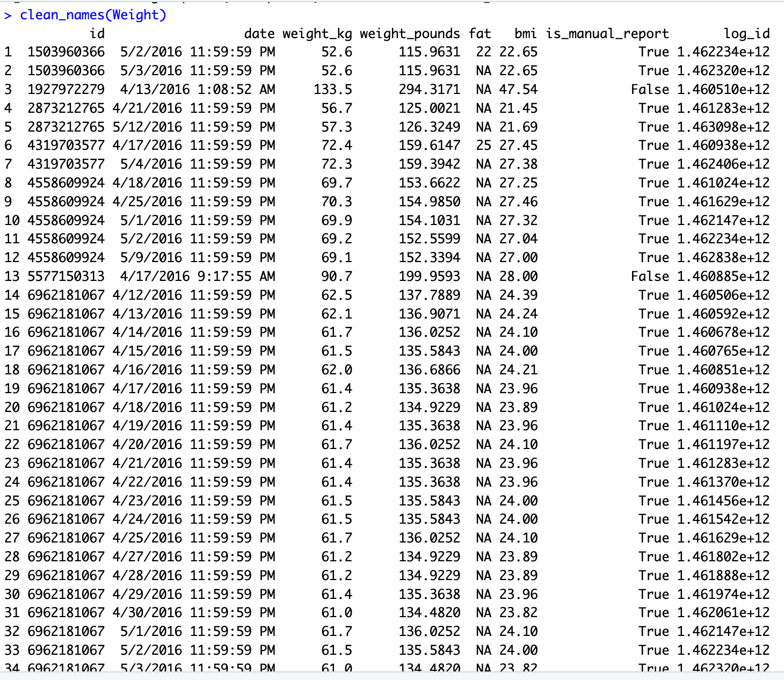Click date 4/16/2016 11:59:59 PM

(194, 370)
